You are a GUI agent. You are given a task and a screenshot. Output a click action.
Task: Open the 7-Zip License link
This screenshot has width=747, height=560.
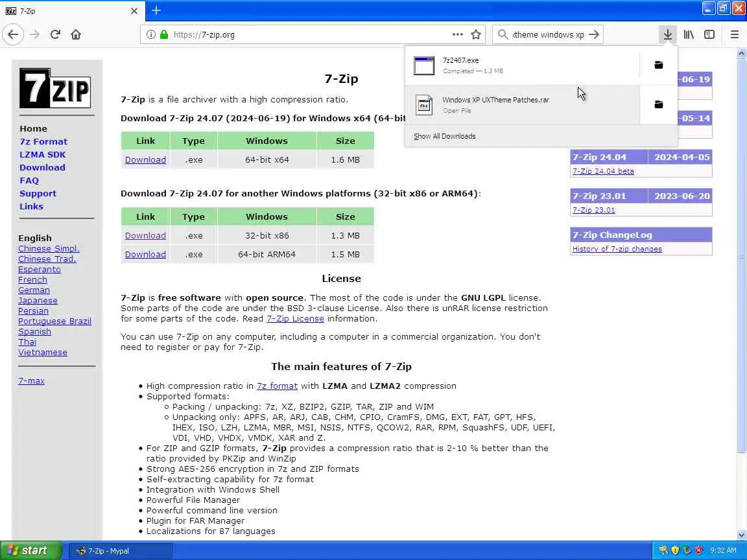(x=296, y=319)
